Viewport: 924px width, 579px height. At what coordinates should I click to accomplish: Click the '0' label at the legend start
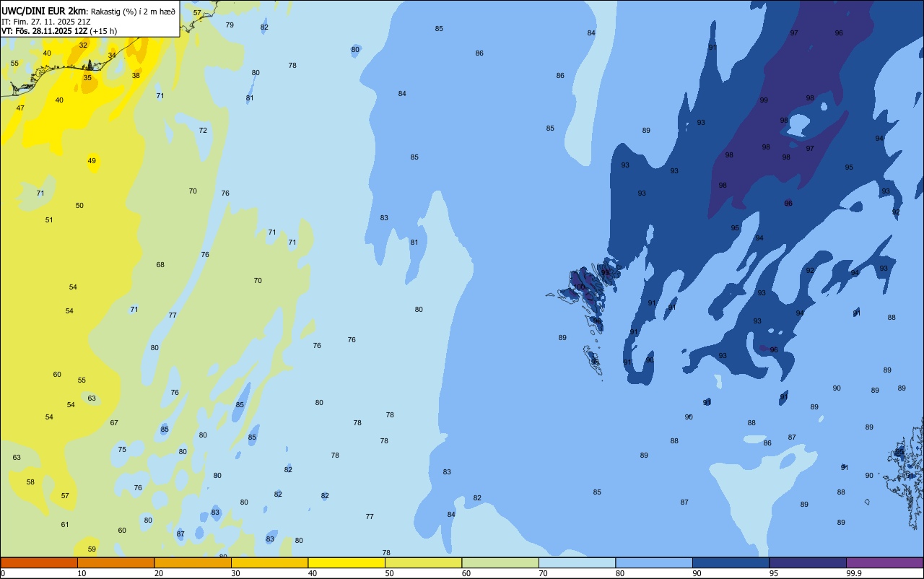click(3, 573)
